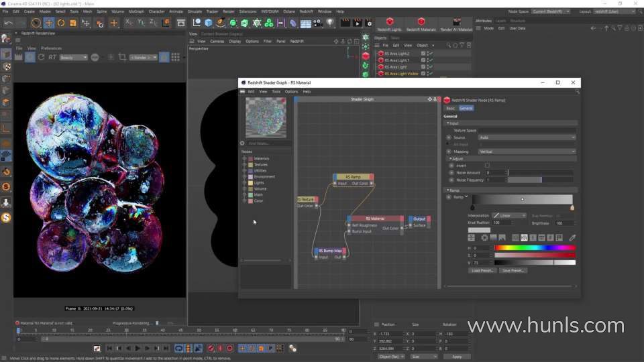Viewport: 644px width, 362px height.
Task: Click the Save Preset button
Action: [x=514, y=270]
